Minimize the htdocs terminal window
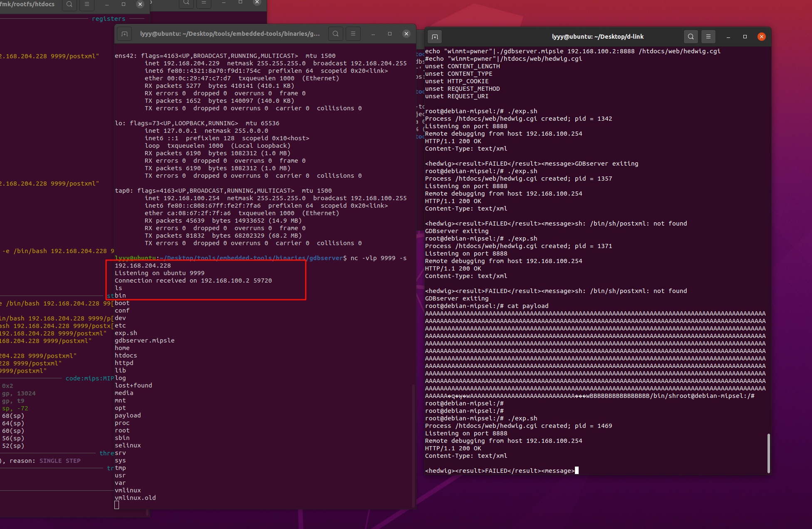812x529 pixels. click(107, 4)
